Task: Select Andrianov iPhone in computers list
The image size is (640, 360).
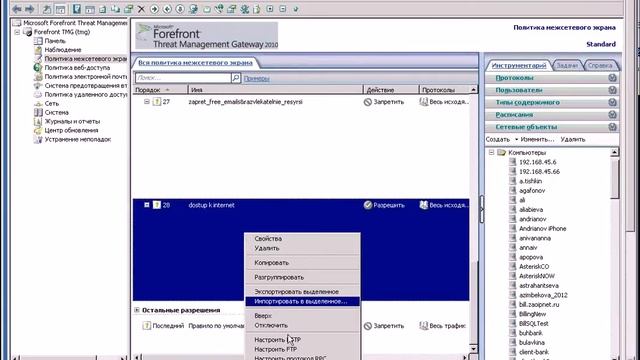Action: [542, 229]
